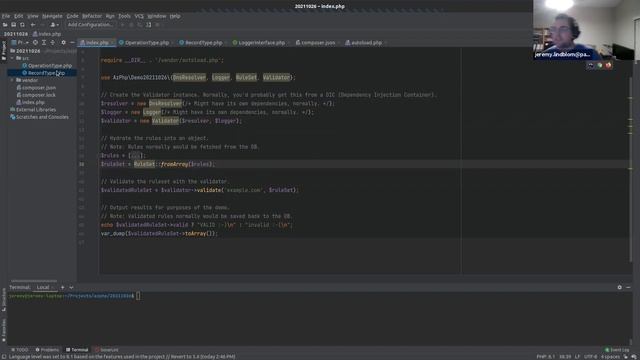The height and width of the screenshot is (360, 640).
Task: Switch to the OperationType.php editor tab
Action: pos(147,42)
